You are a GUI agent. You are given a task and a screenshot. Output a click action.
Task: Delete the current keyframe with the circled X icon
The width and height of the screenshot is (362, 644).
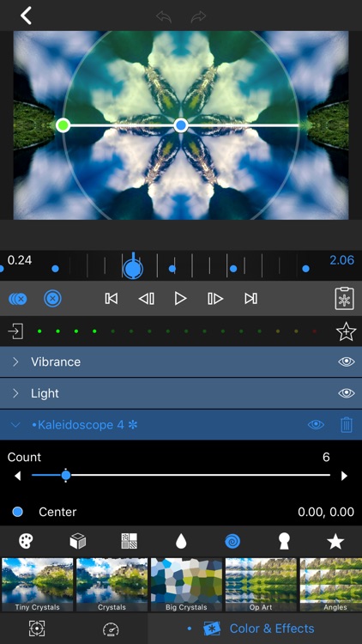tap(52, 299)
